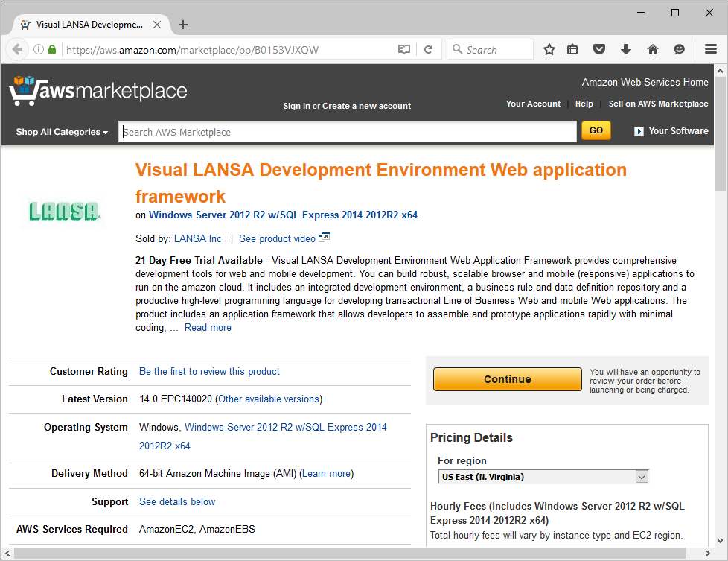
Task: Click the horizontal scrollbar right arrow
Action: [708, 553]
